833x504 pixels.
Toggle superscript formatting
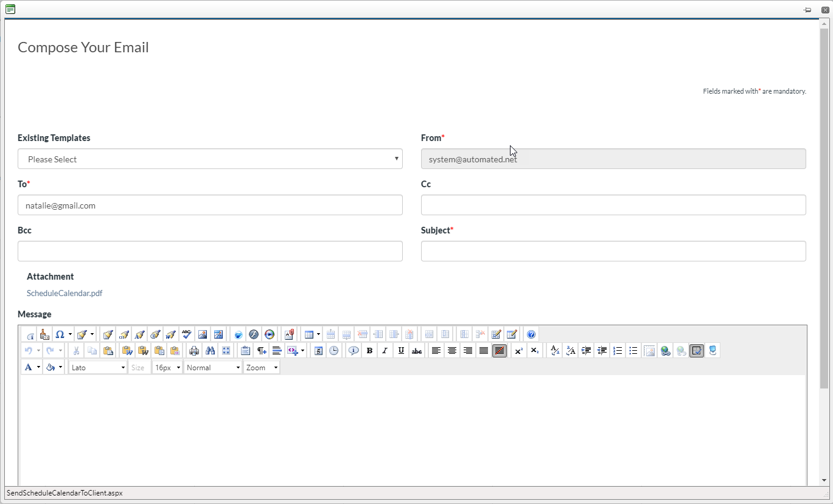(518, 351)
